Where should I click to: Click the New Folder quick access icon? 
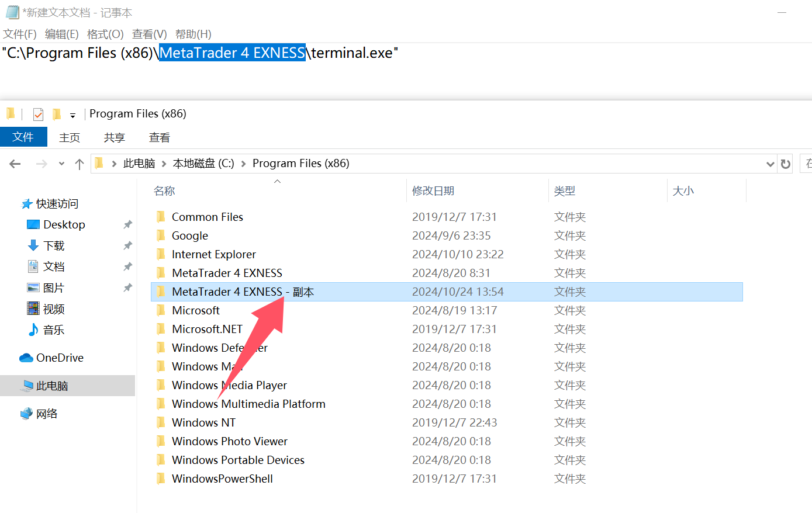[x=56, y=114]
